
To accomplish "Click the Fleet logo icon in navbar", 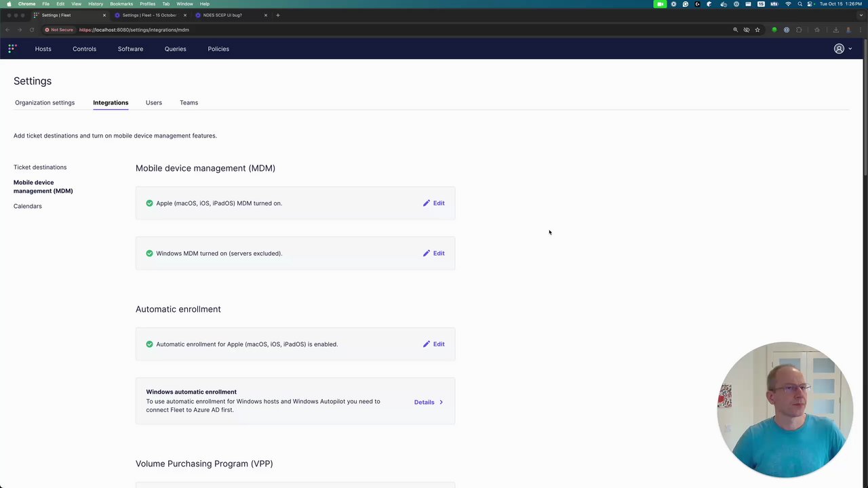I will [x=12, y=49].
